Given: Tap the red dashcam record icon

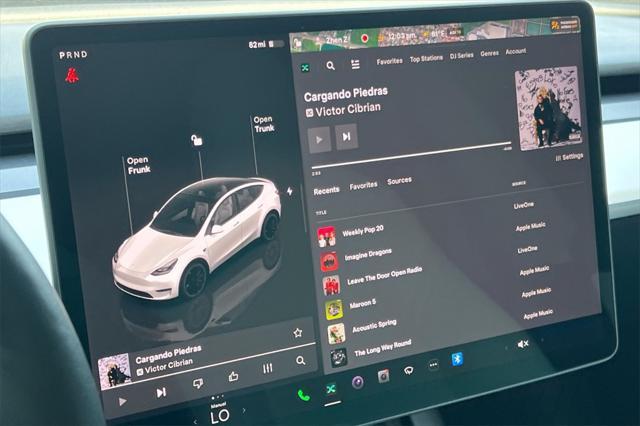Looking at the screenshot, I should 364,38.
